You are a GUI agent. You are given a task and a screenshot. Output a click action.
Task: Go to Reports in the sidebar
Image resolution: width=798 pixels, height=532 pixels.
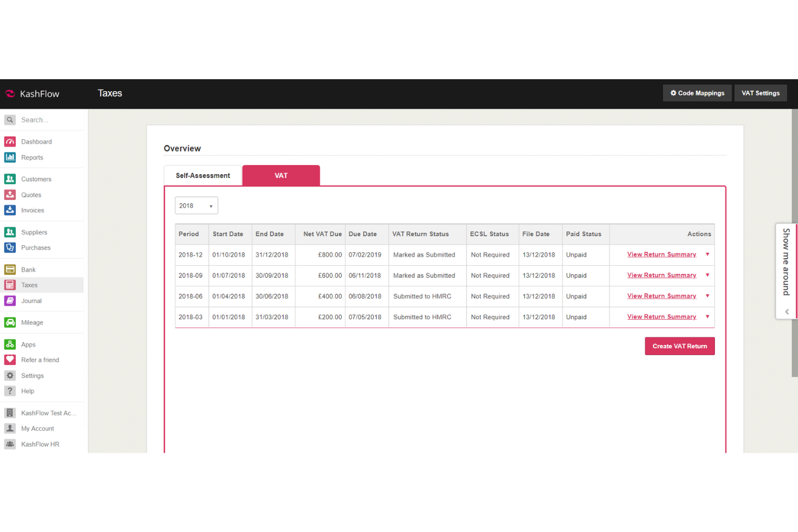click(x=32, y=157)
